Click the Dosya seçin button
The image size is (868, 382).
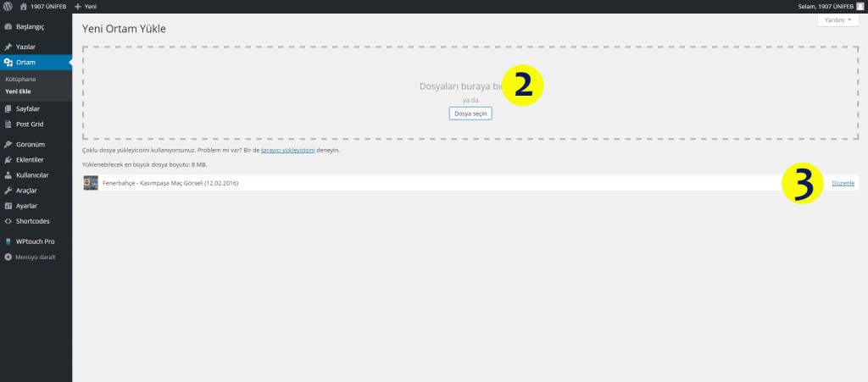(x=470, y=113)
